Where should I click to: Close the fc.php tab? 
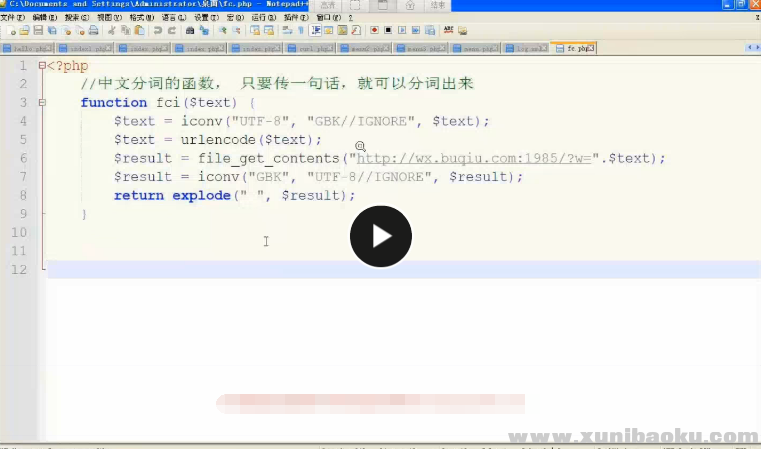pos(592,48)
